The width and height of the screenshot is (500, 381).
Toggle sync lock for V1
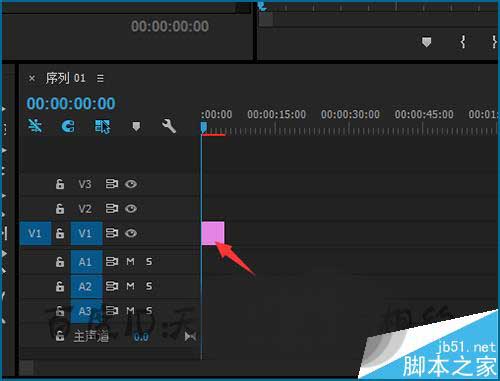click(112, 233)
